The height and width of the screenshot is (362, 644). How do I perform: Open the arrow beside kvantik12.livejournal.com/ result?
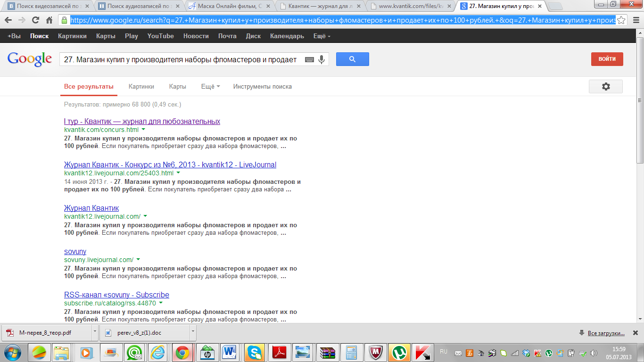(145, 216)
